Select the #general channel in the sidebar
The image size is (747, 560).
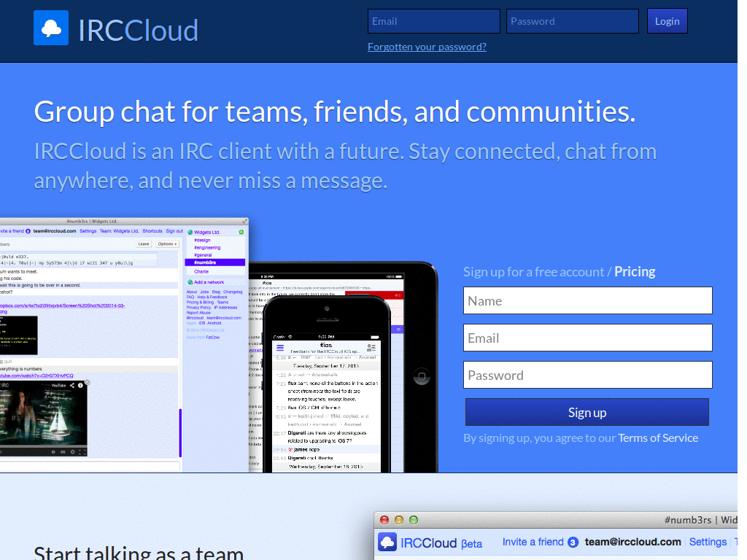203,255
